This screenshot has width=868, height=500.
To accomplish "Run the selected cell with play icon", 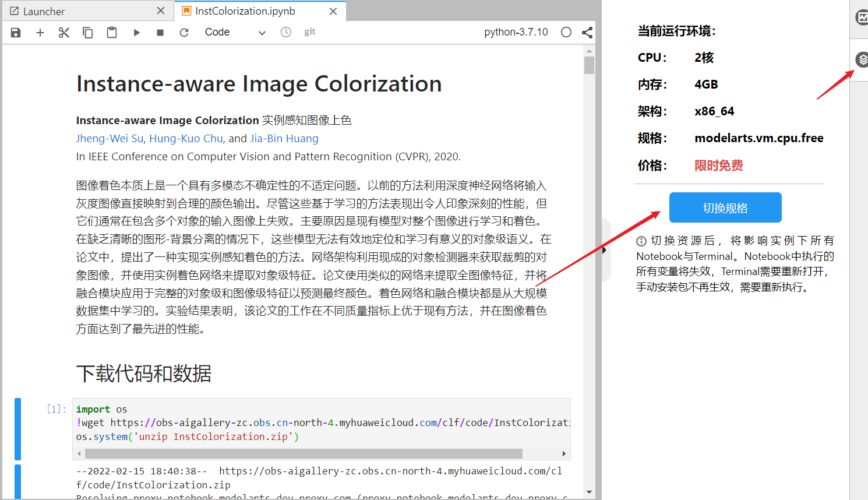I will click(136, 33).
